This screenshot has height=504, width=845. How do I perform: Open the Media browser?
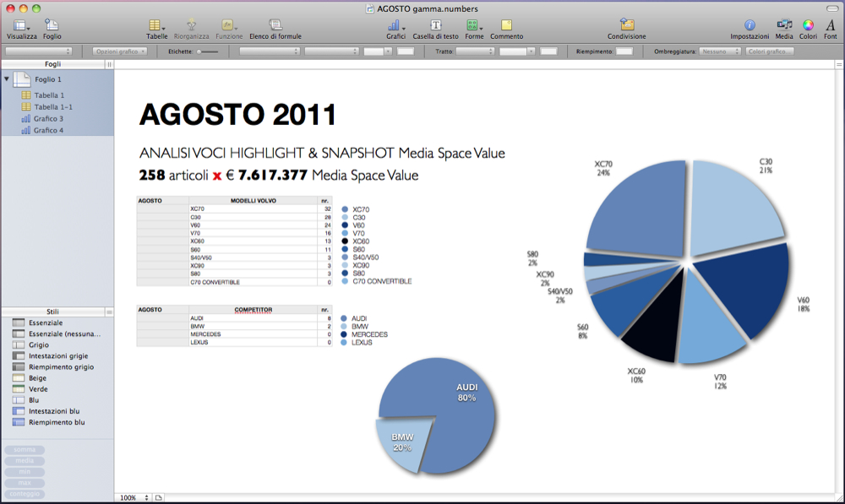(x=784, y=25)
